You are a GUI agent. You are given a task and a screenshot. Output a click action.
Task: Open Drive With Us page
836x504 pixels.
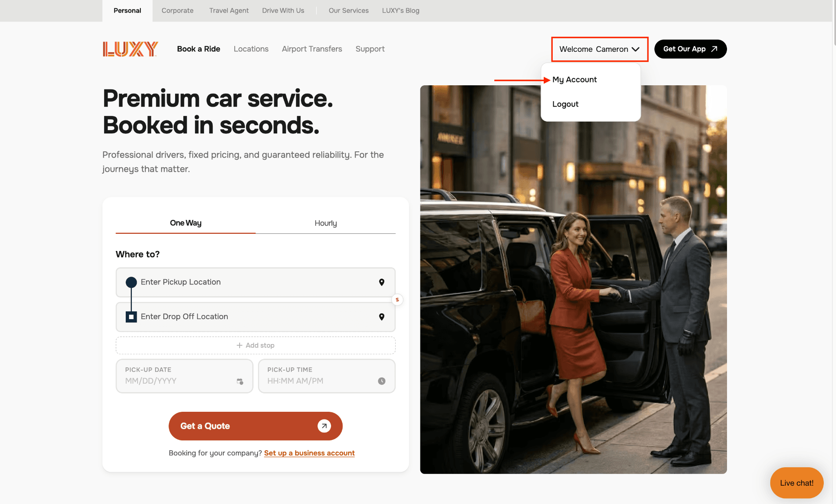283,11
